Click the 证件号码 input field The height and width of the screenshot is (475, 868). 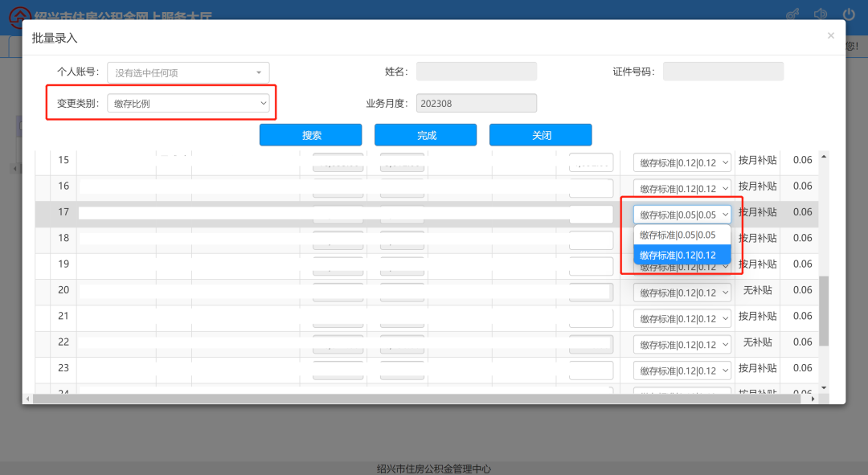coord(723,72)
